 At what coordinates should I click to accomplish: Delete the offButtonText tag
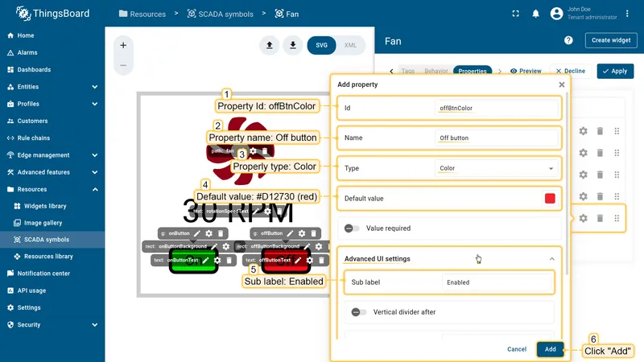pyautogui.click(x=321, y=260)
